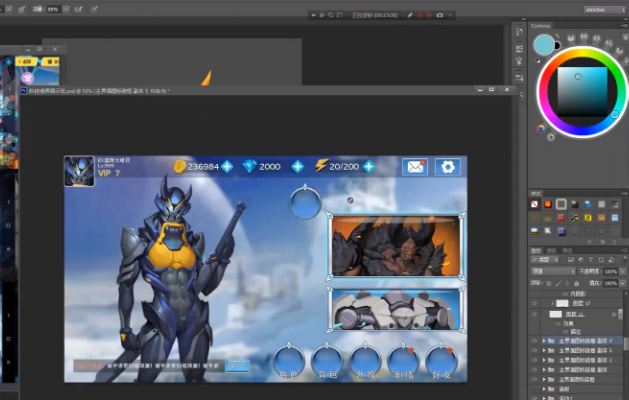Open the flow value dropdown arrow
The height and width of the screenshot is (400, 629).
(x=66, y=9)
